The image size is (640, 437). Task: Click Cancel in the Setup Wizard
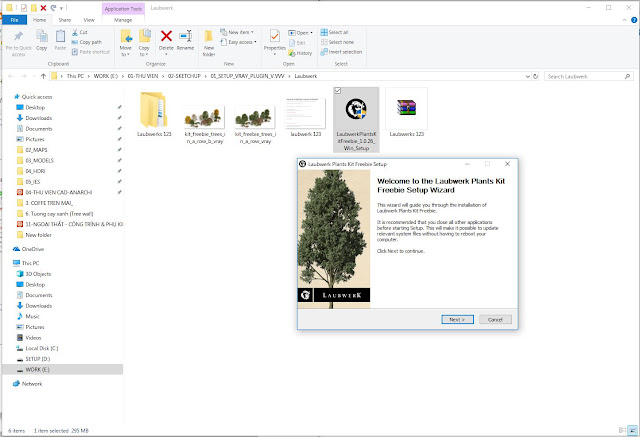495,319
